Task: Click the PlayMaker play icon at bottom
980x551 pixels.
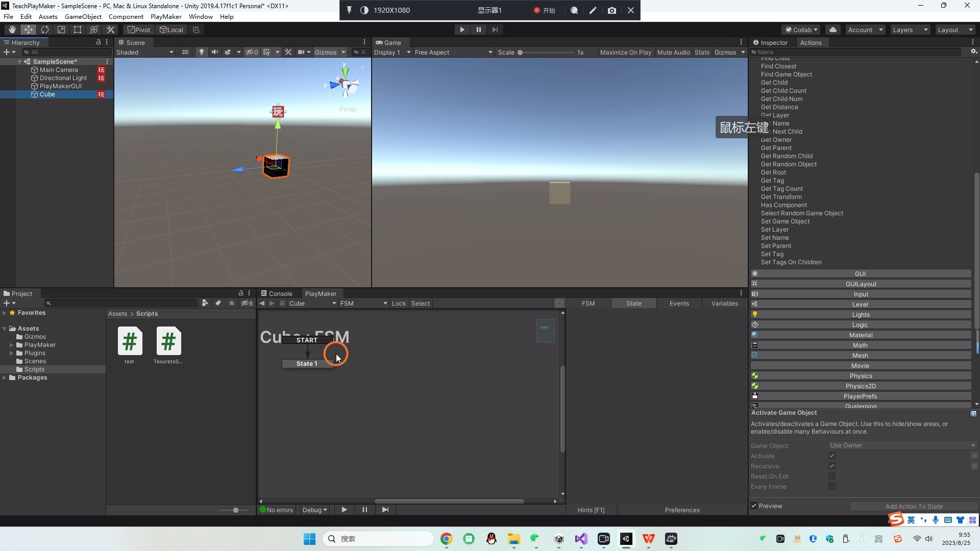Action: tap(344, 510)
